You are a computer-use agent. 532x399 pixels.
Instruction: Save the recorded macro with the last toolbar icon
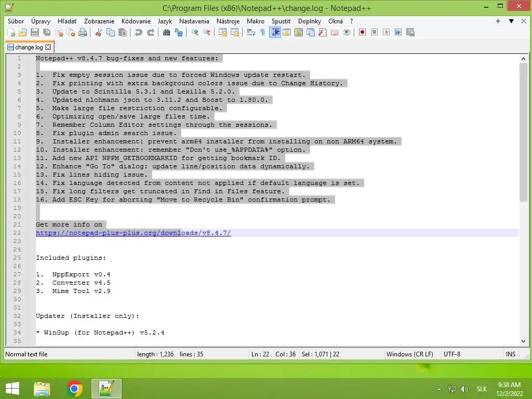(410, 32)
